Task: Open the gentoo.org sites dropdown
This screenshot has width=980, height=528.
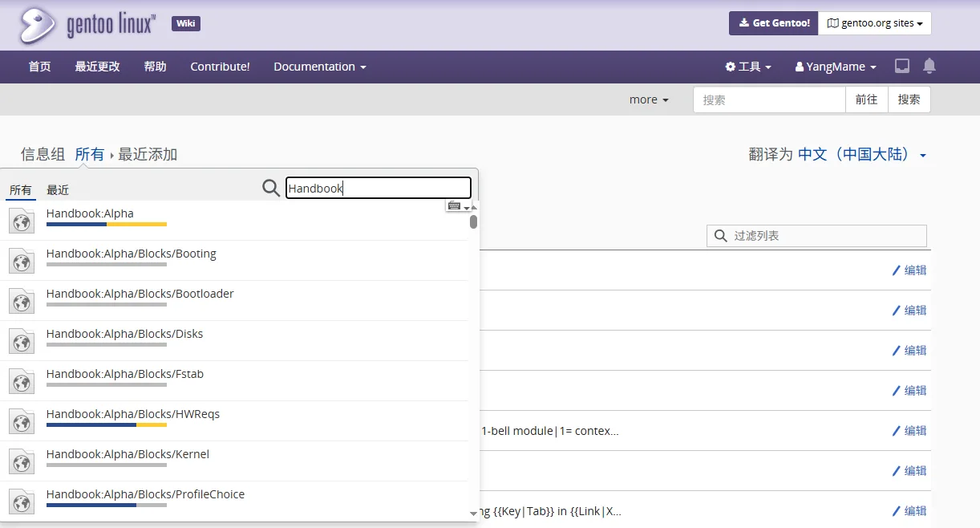Action: click(x=875, y=23)
